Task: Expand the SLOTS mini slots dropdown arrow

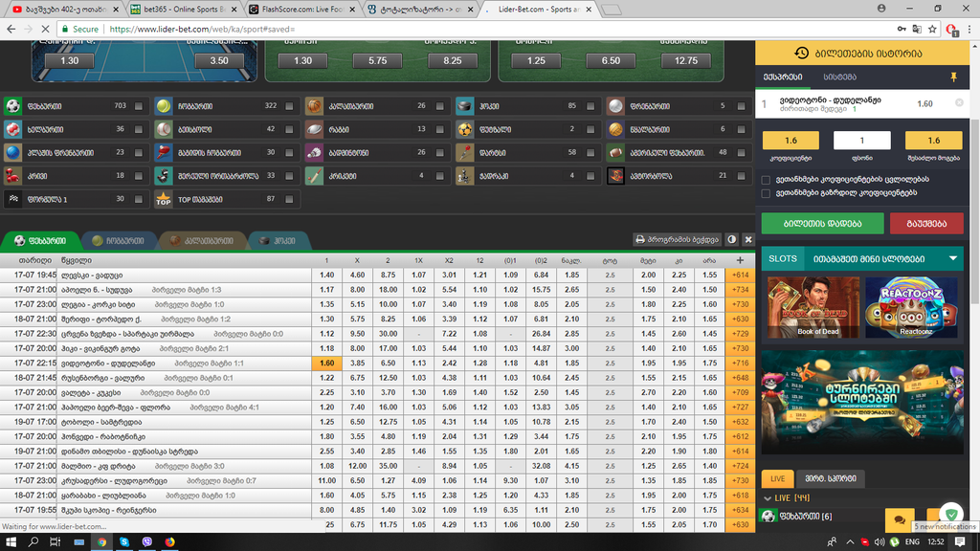Action: click(x=952, y=258)
